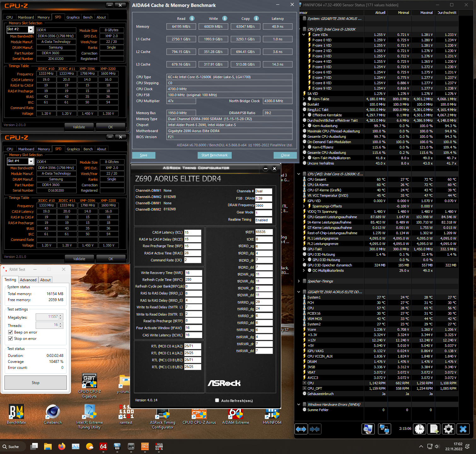Open Firefox from the taskbar
476x454 pixels.
click(62, 446)
